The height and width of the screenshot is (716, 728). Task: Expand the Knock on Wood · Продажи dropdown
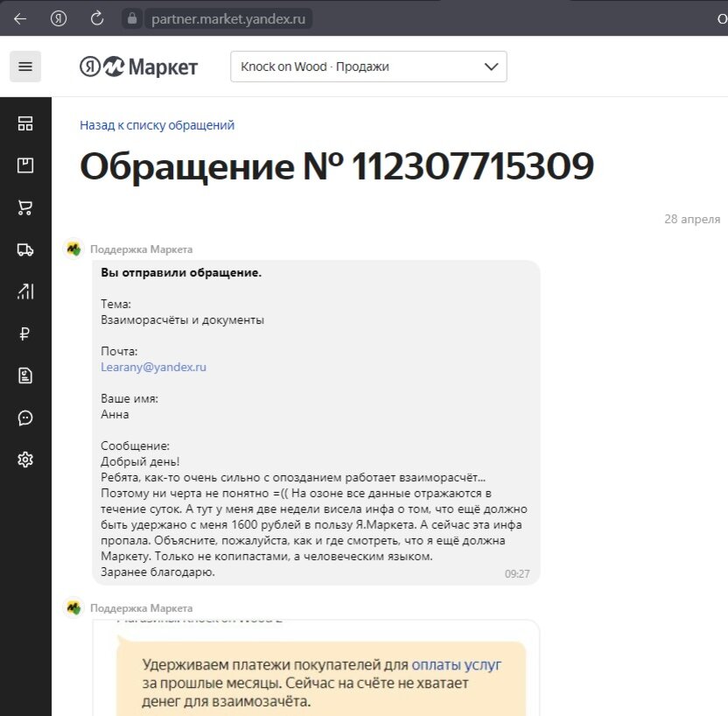(368, 67)
